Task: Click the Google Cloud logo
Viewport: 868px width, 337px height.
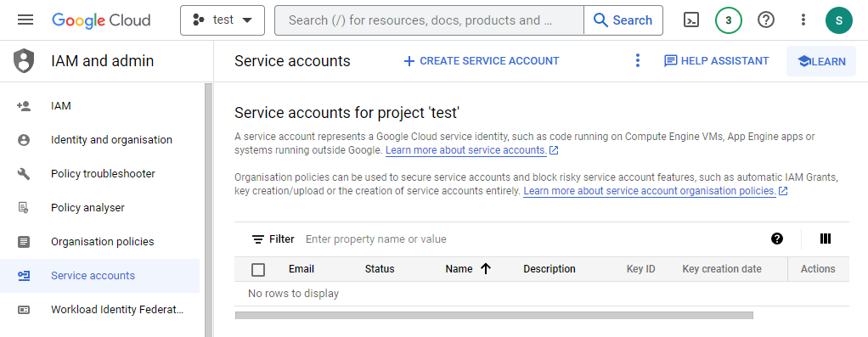Action: pos(101,20)
